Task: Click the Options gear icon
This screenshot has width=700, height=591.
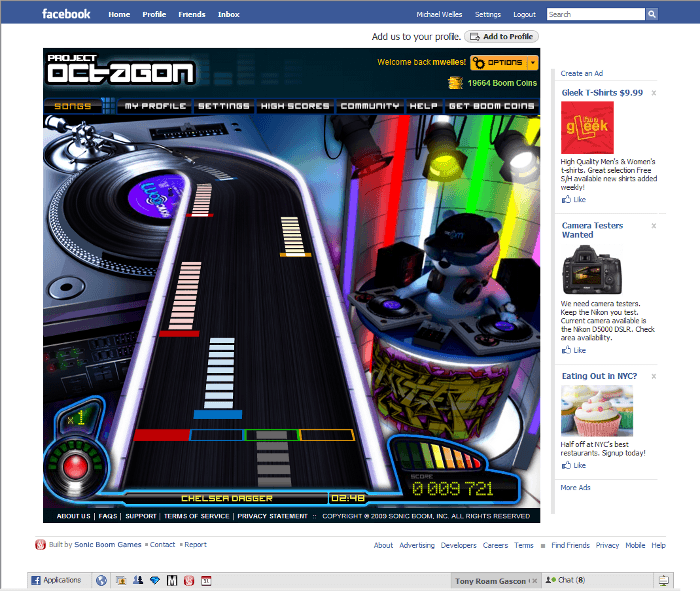Action: (x=478, y=63)
